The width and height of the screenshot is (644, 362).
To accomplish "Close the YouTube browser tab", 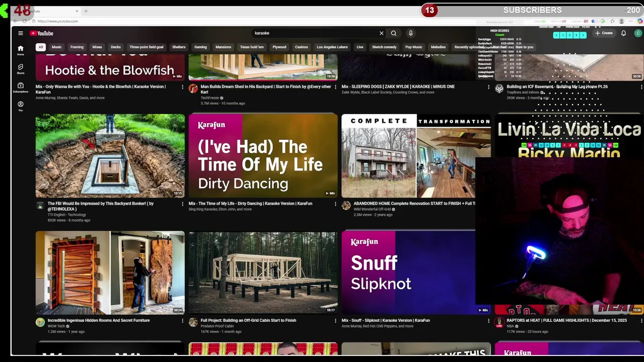I will coord(77,11).
